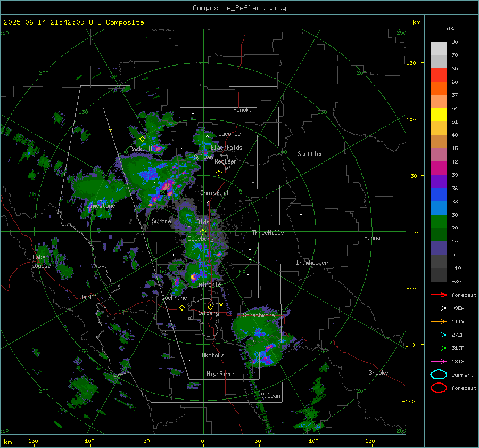
Task: Click the yellow diamond marker near RedDeer
Action: coord(219,173)
